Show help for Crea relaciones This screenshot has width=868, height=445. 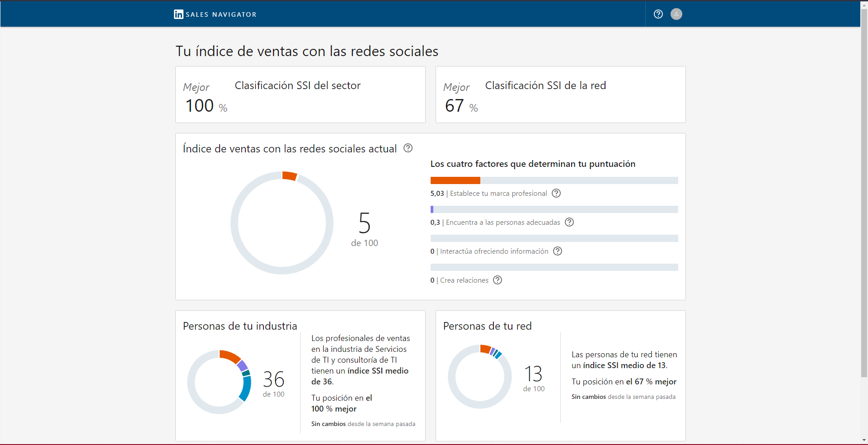(497, 280)
